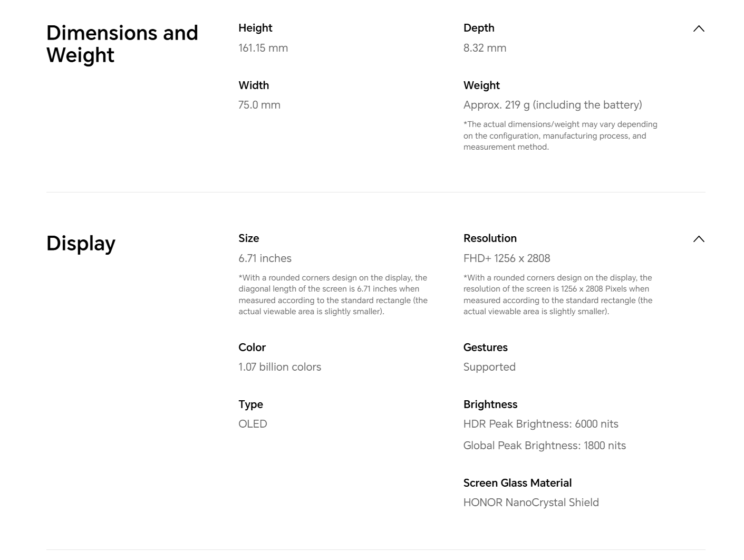Click the 75.0 mm width value
744x560 pixels.
[x=259, y=105]
